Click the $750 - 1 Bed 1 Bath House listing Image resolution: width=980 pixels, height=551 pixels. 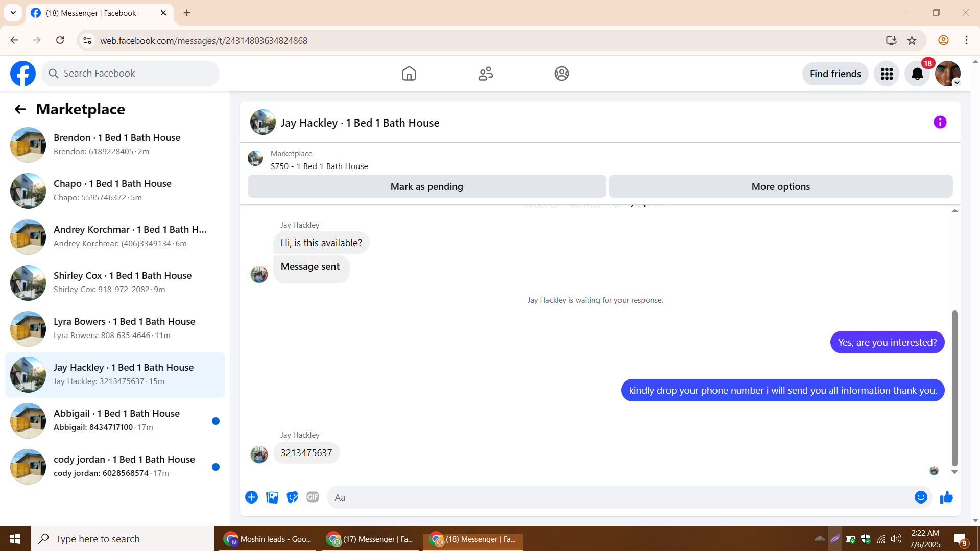319,166
